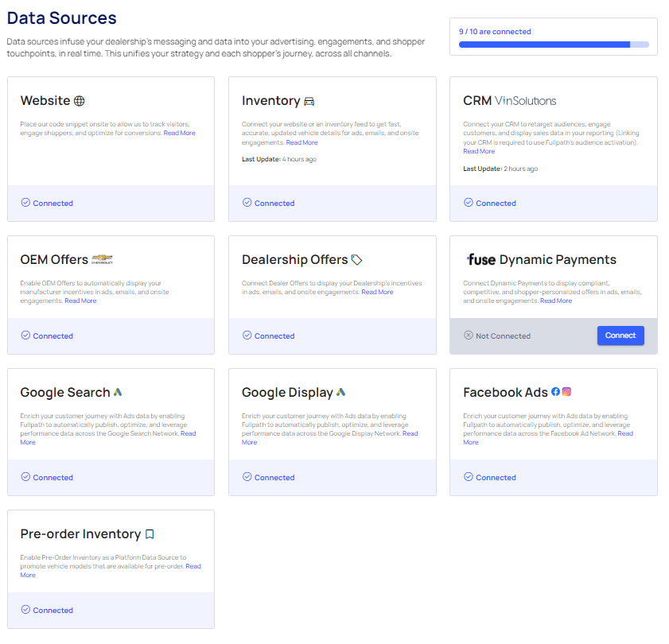This screenshot has height=644, width=669.
Task: Click Connected status on the CRM card
Action: (x=496, y=204)
